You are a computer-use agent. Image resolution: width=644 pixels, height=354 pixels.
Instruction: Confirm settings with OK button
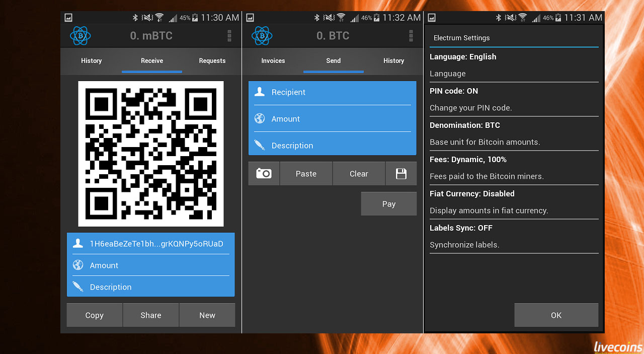tap(556, 315)
